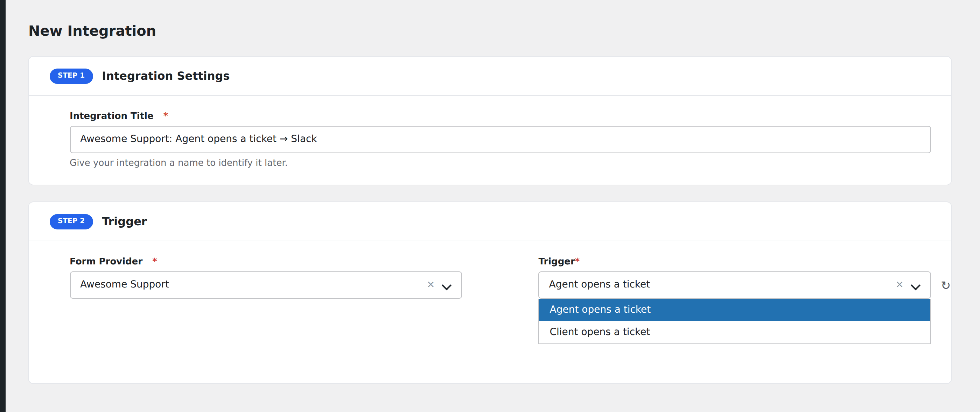Expand the Form Provider dropdown arrow
Screen dimensions: 980x412
[x=447, y=286]
